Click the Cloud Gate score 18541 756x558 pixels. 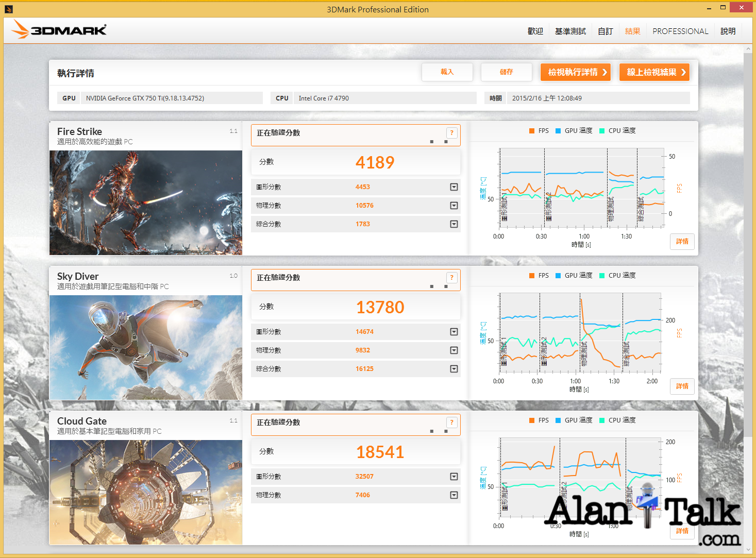point(380,452)
